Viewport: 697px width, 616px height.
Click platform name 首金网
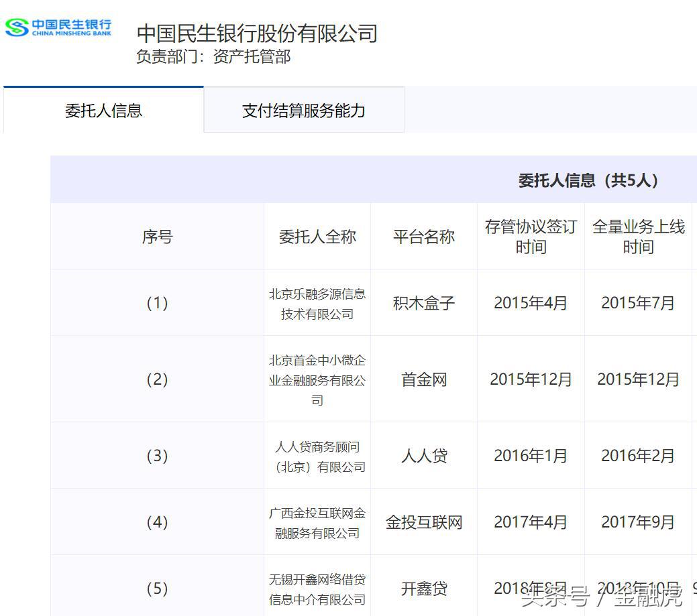[x=424, y=379]
